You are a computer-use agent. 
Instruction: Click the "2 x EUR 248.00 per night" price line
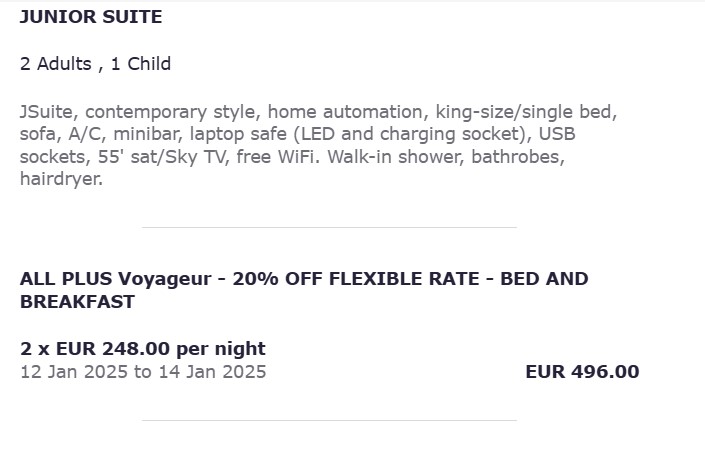(143, 349)
